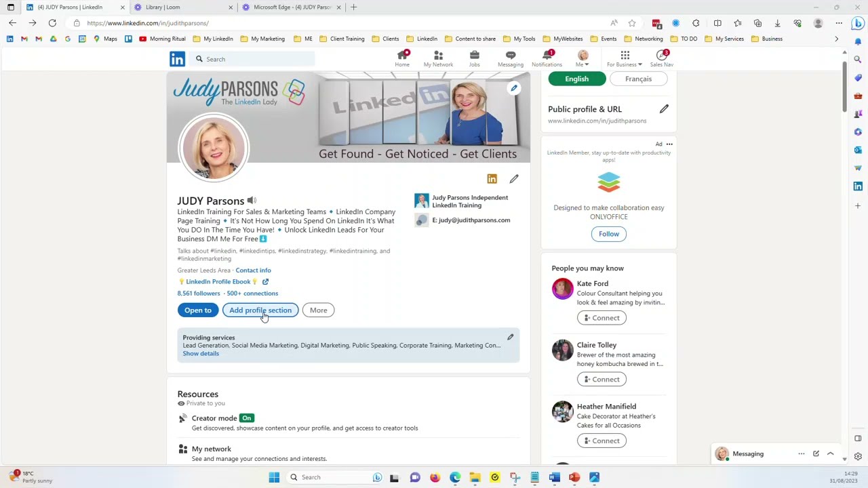Follow ONLYOFFICE ad button

609,234
